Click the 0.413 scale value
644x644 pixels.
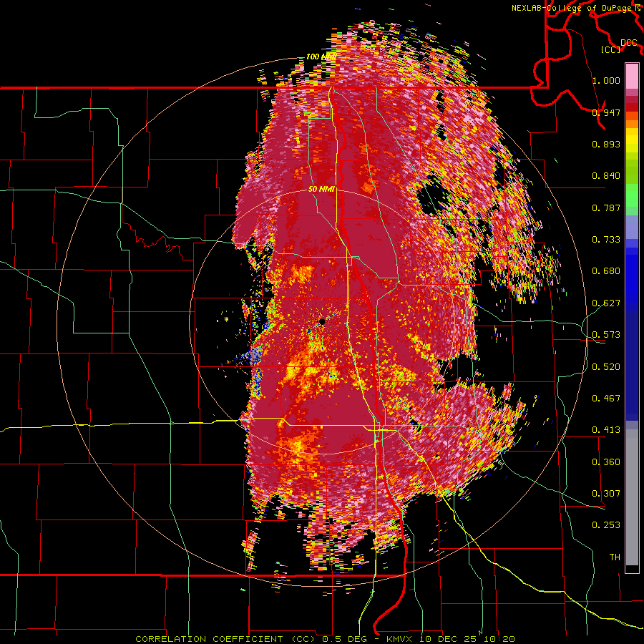pyautogui.click(x=606, y=430)
